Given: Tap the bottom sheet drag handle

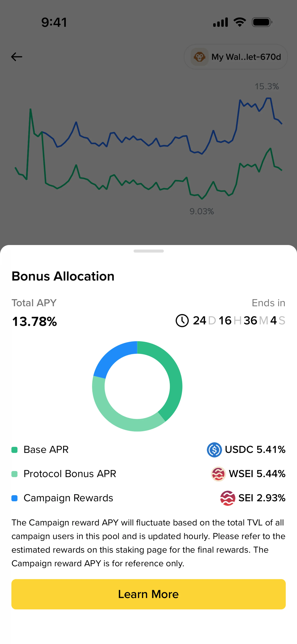Looking at the screenshot, I should tap(148, 251).
